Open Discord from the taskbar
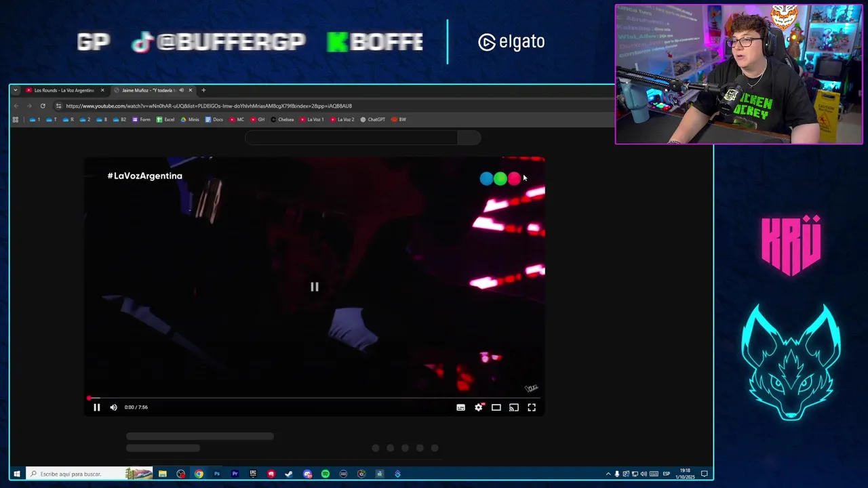868x488 pixels. [x=307, y=474]
